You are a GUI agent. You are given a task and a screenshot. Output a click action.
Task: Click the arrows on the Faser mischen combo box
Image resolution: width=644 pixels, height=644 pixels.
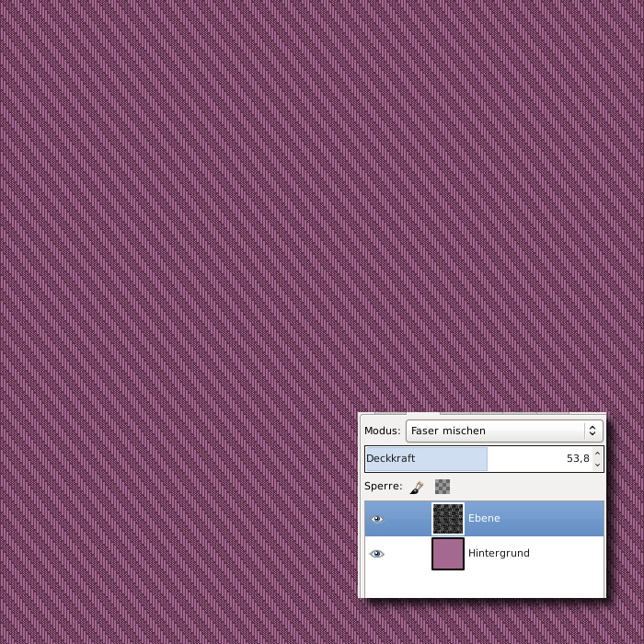tap(592, 431)
